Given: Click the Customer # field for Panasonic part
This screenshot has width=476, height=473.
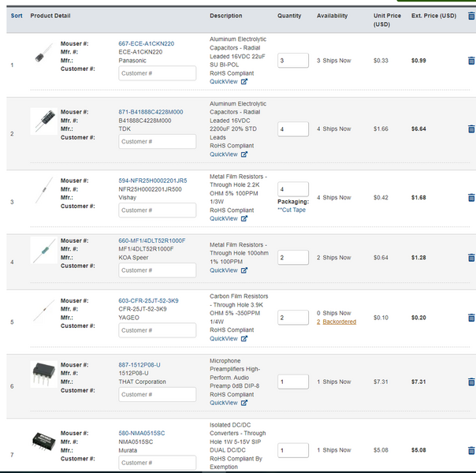Looking at the screenshot, I should (x=158, y=73).
